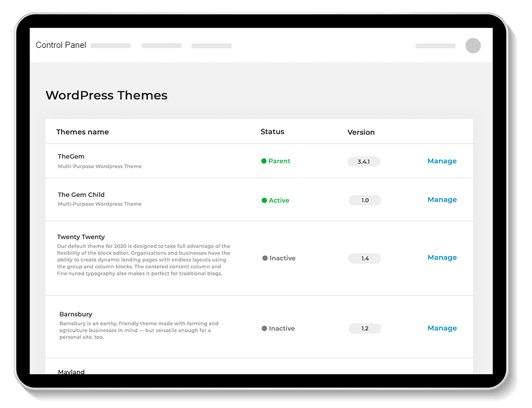The width and height of the screenshot is (532, 408).
Task: Click the 1.2 version badge
Action: tap(365, 328)
